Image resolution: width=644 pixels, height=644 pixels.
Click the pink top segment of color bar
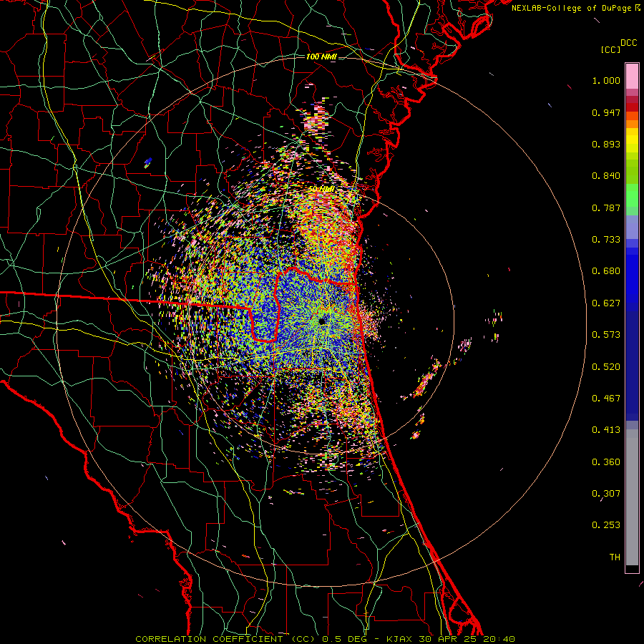coord(632,76)
